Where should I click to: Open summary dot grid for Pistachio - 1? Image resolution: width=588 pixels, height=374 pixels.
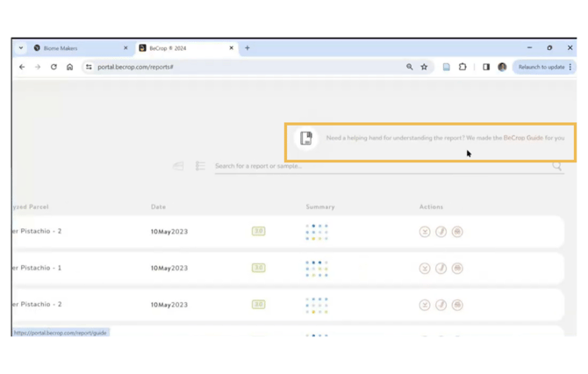[x=317, y=268]
